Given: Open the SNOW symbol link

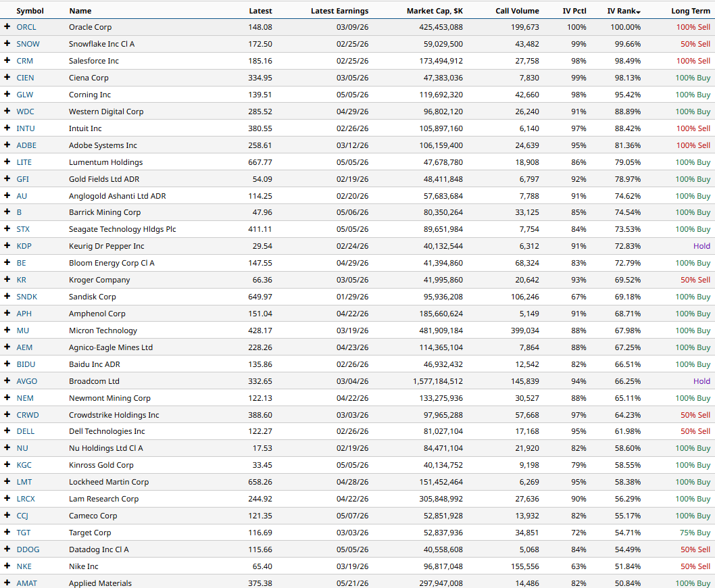Looking at the screenshot, I should click(x=28, y=44).
